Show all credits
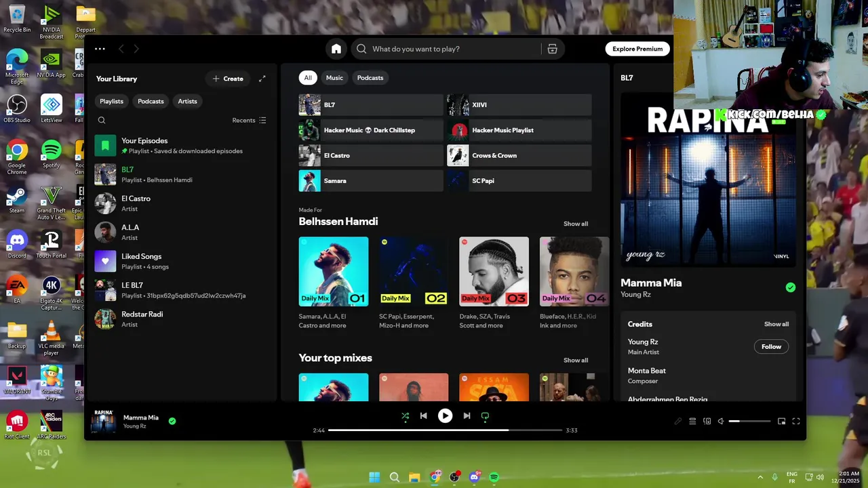 pos(776,324)
